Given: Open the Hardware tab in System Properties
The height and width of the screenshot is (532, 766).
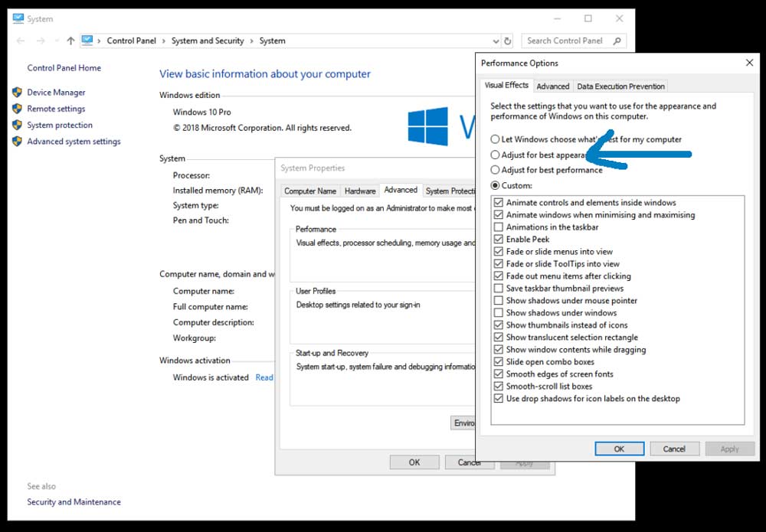Looking at the screenshot, I should 360,191.
